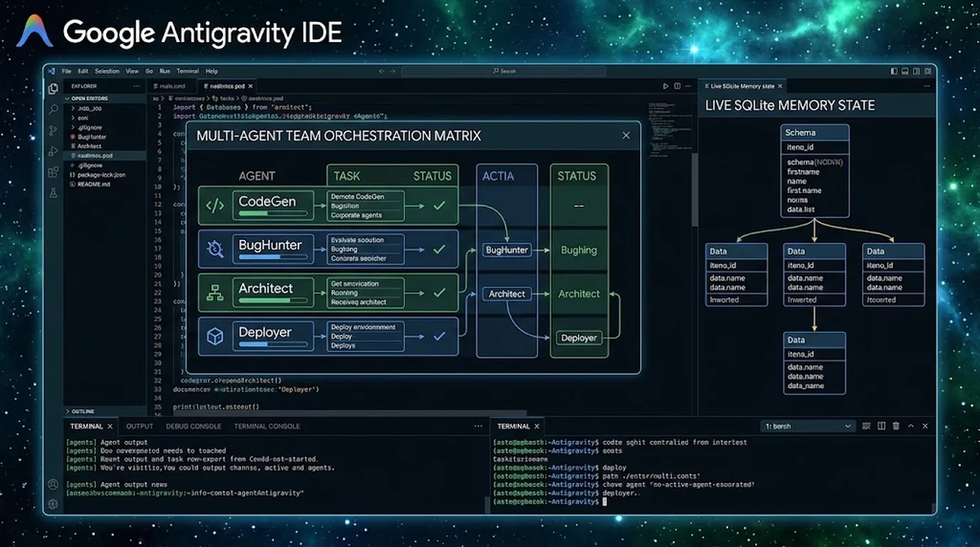Open package-lock.json in the Explorer
The image size is (980, 547).
[x=105, y=174]
